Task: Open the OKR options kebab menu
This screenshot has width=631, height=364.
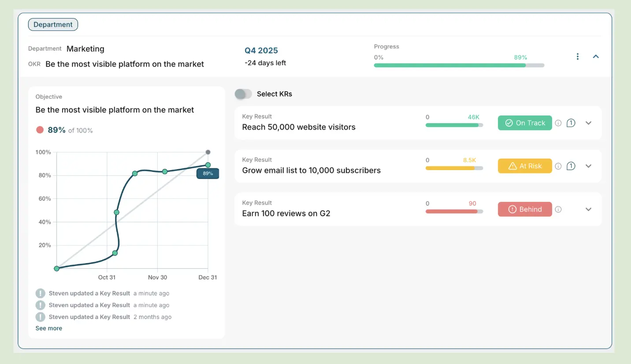Action: [577, 56]
